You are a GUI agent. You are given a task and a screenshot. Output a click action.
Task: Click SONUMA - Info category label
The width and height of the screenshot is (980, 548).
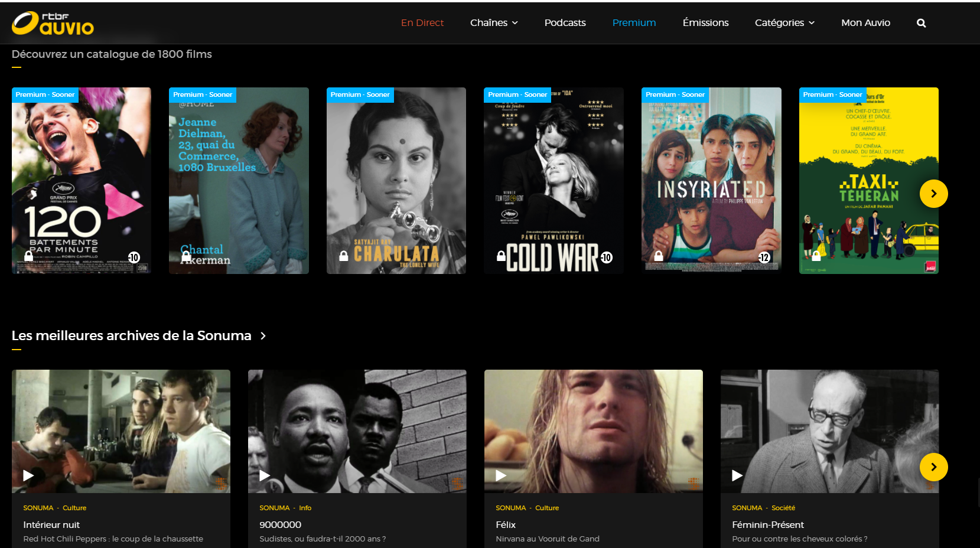click(x=285, y=508)
